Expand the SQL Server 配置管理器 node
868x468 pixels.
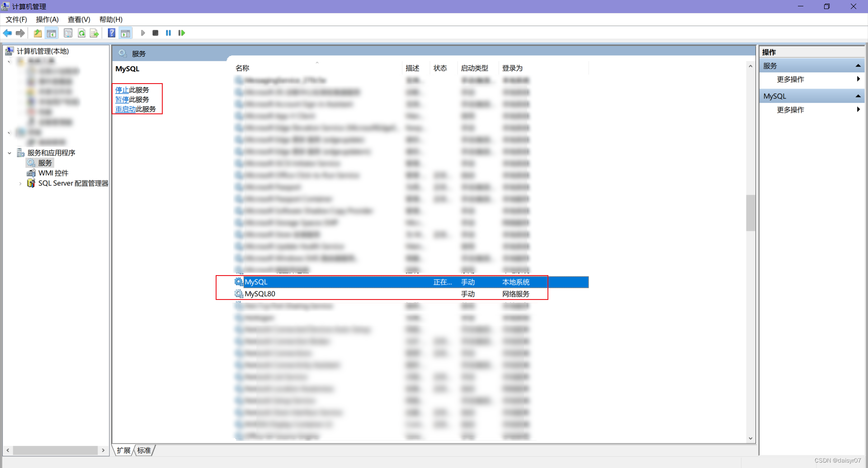pyautogui.click(x=20, y=183)
